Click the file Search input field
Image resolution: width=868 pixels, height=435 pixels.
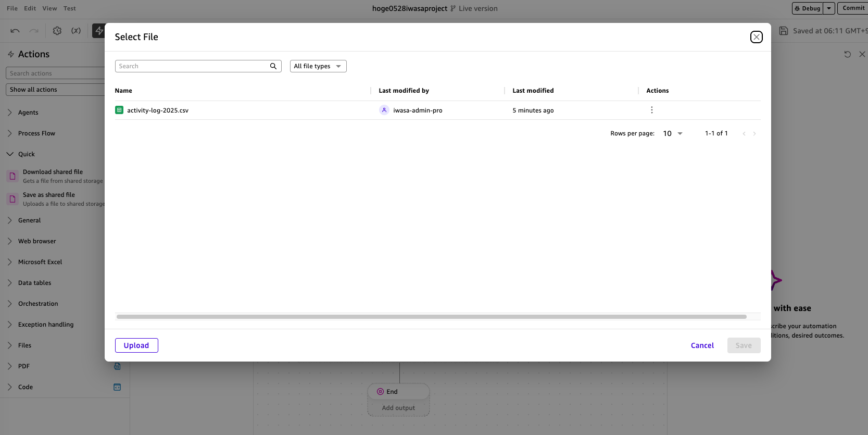pyautogui.click(x=192, y=66)
